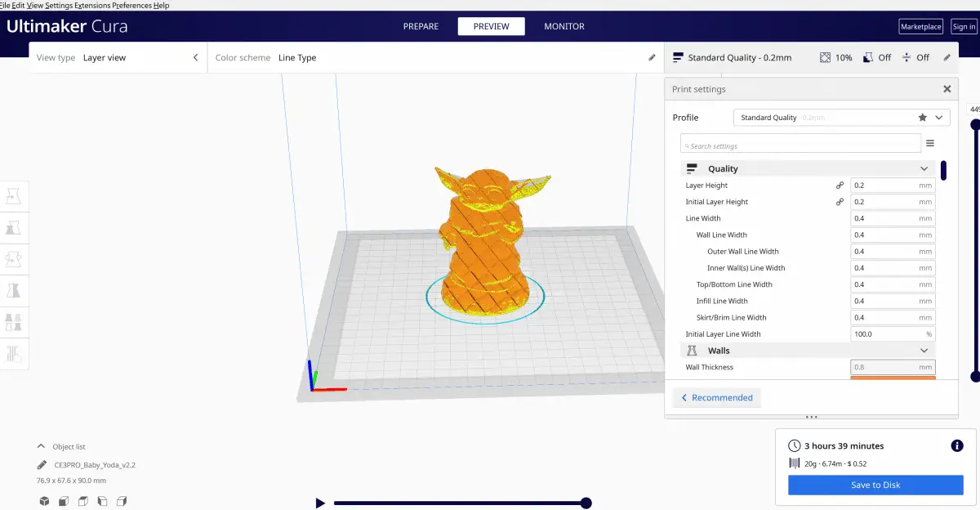Image resolution: width=980 pixels, height=510 pixels.
Task: Toggle support off indicator in print setup
Action: pos(877,57)
